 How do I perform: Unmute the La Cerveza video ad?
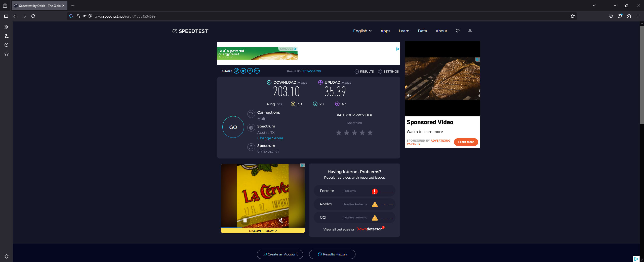click(281, 220)
